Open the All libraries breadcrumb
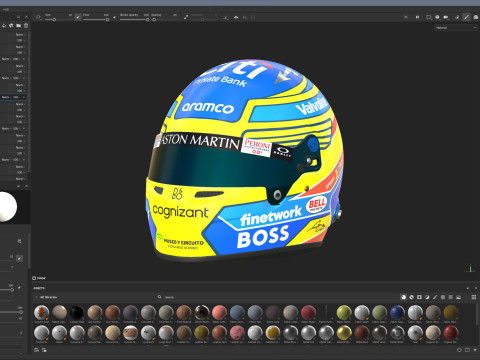 coord(48,297)
